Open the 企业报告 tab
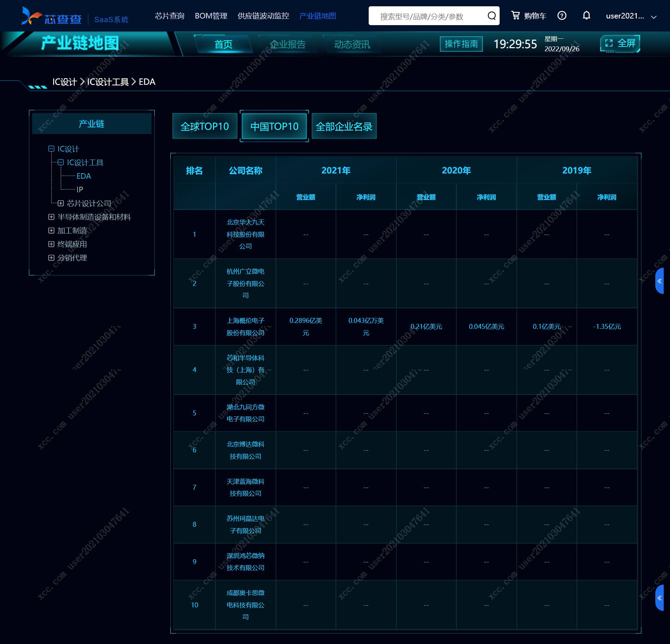 point(288,44)
